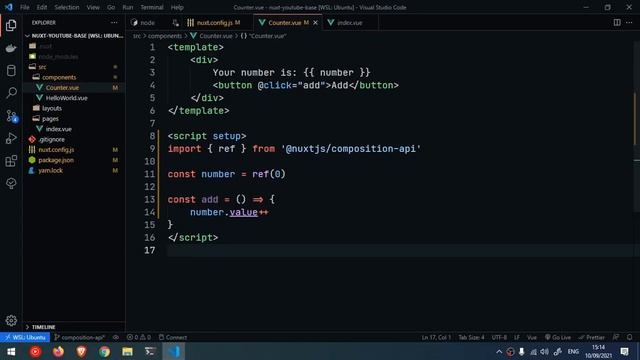The height and width of the screenshot is (360, 640).
Task: Open the GitLens-style icon below Extensions
Action: click(x=11, y=183)
